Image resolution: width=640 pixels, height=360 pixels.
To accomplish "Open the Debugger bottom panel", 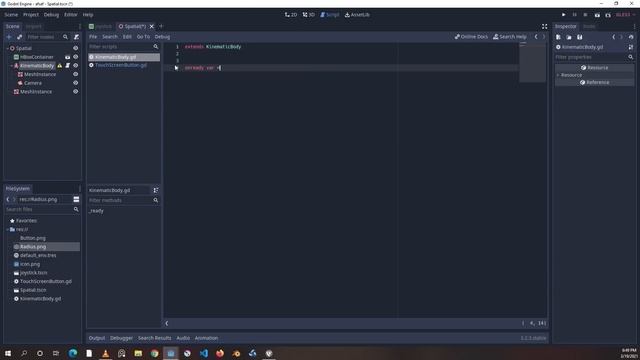I will tap(121, 338).
